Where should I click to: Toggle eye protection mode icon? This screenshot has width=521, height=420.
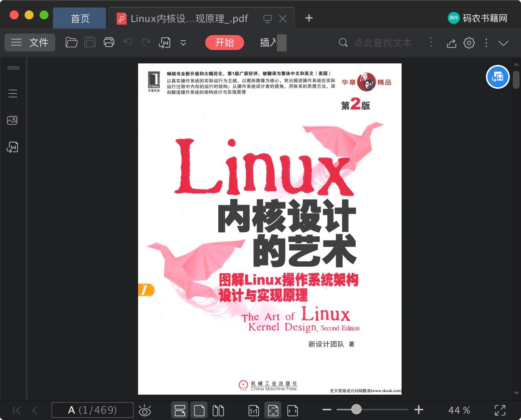tap(145, 410)
